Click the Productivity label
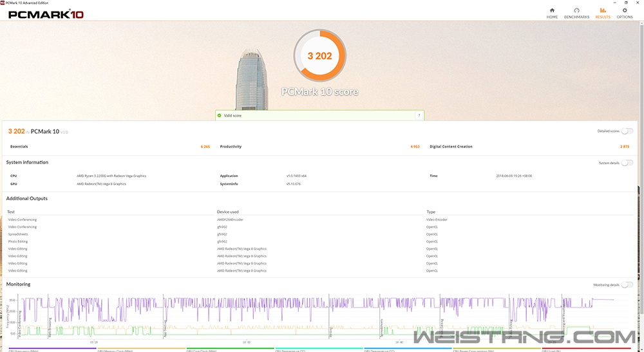The image size is (644, 352). coord(231,147)
